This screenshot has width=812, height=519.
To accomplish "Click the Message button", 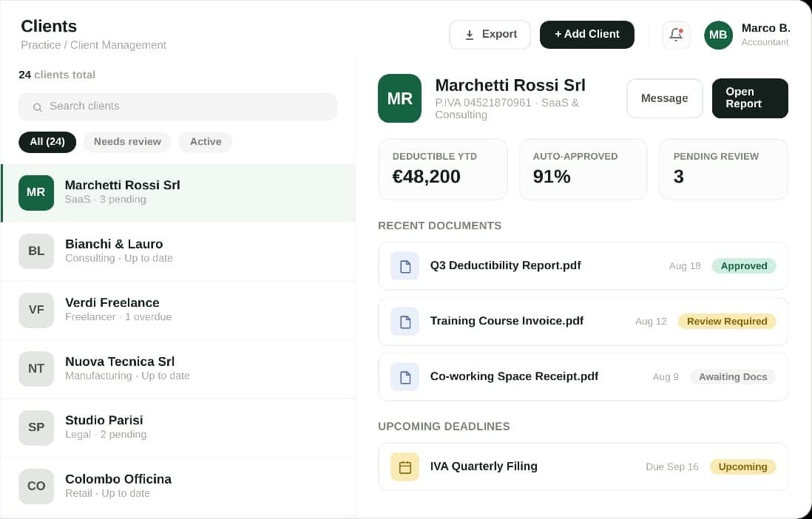I will [664, 98].
